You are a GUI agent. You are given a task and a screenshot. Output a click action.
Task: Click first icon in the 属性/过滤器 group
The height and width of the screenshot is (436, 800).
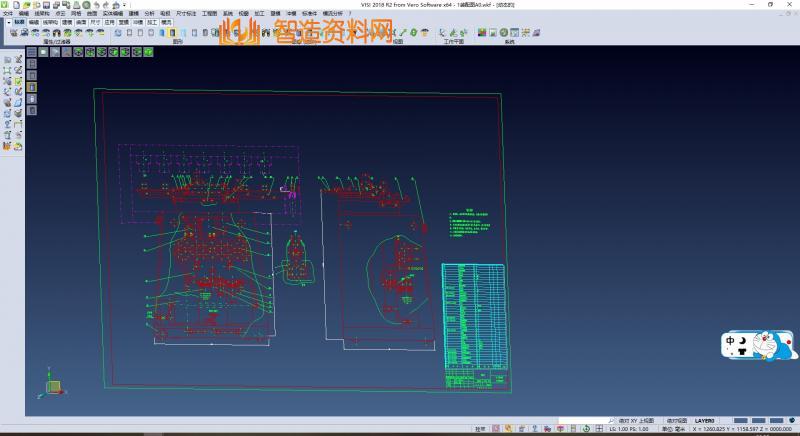tap(13, 32)
